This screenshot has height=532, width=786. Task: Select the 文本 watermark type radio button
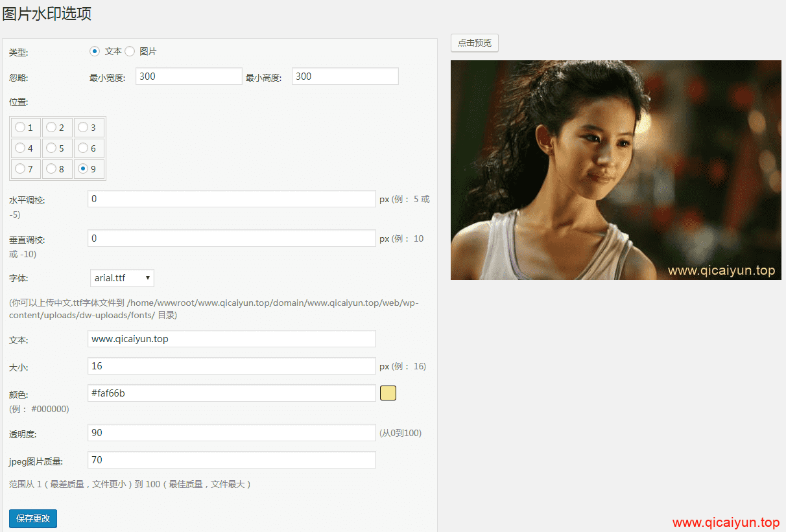(x=95, y=51)
